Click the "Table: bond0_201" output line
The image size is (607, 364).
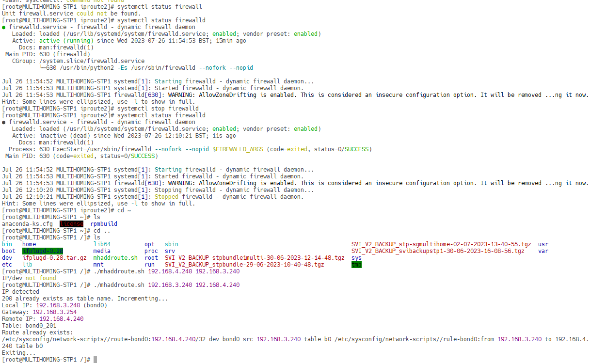pyautogui.click(x=29, y=326)
